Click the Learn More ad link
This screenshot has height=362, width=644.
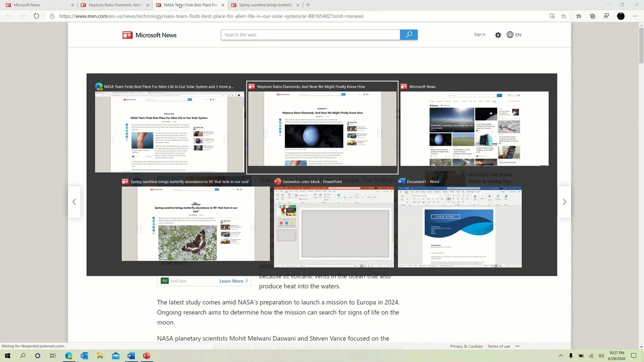231,281
